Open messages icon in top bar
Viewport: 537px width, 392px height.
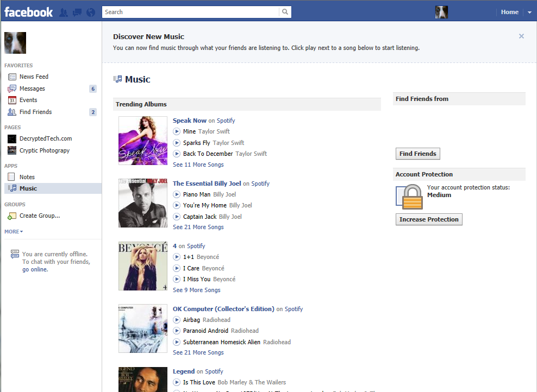coord(77,12)
